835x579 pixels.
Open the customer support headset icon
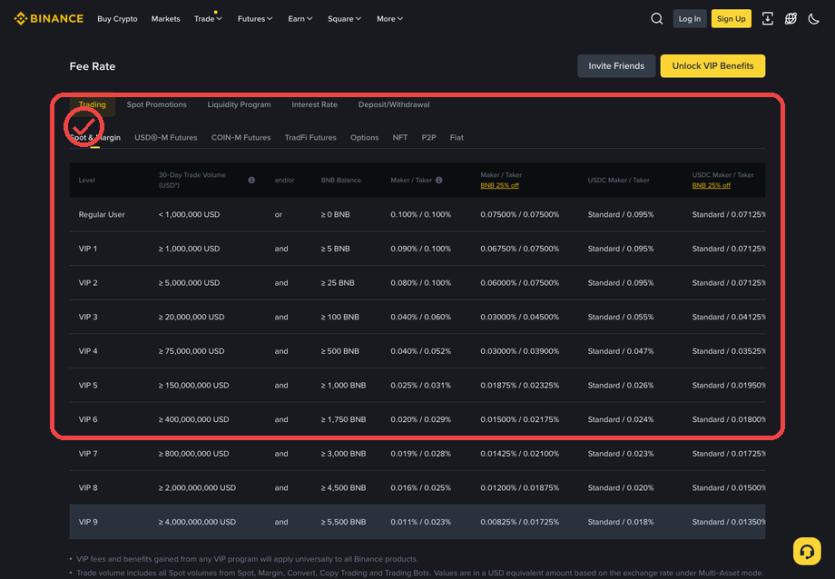806,551
